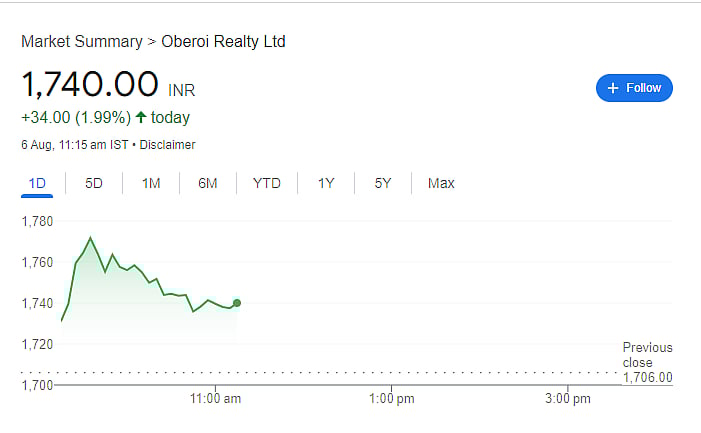Click the plus icon on the Follow button
The height and width of the screenshot is (433, 701).
(612, 88)
